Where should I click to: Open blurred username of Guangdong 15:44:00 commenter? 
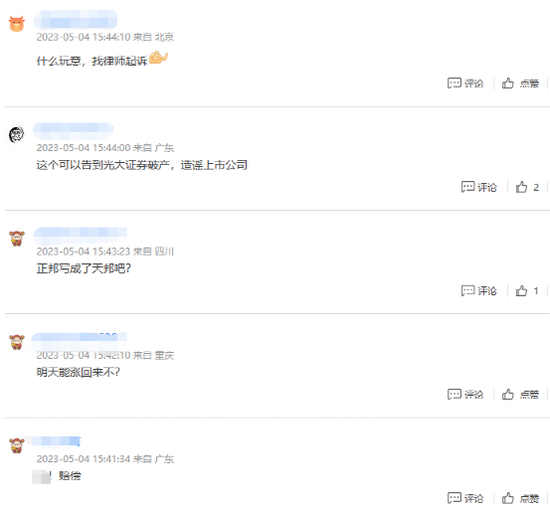tap(73, 130)
